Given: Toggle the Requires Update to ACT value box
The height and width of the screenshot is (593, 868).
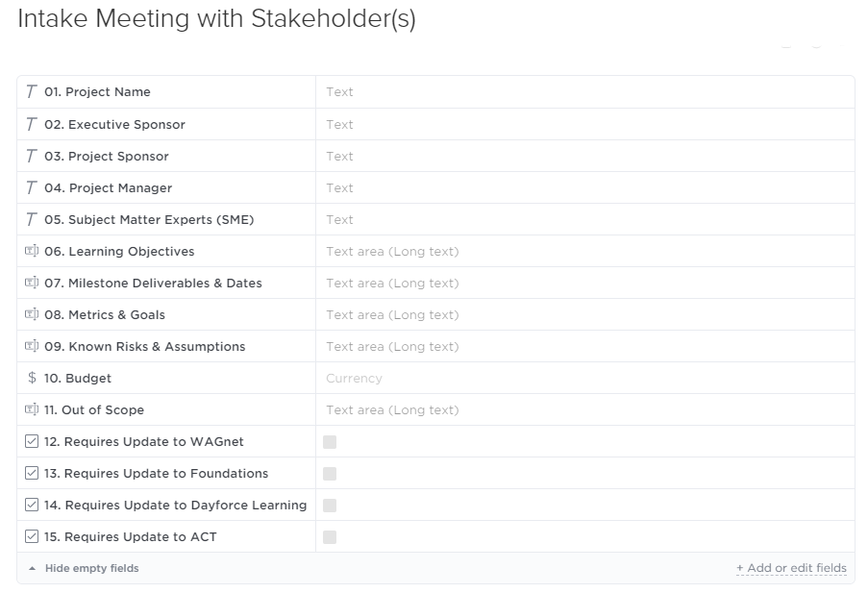Looking at the screenshot, I should pyautogui.click(x=330, y=537).
